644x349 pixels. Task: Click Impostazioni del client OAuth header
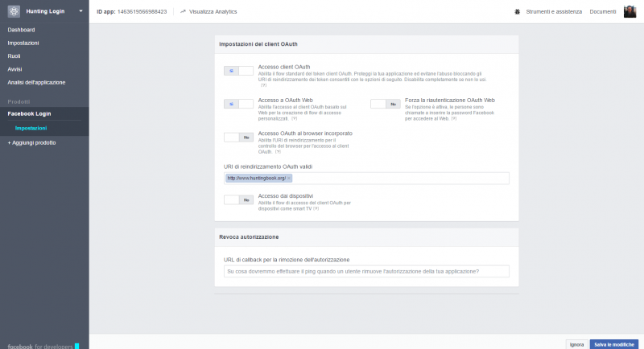[x=258, y=44]
